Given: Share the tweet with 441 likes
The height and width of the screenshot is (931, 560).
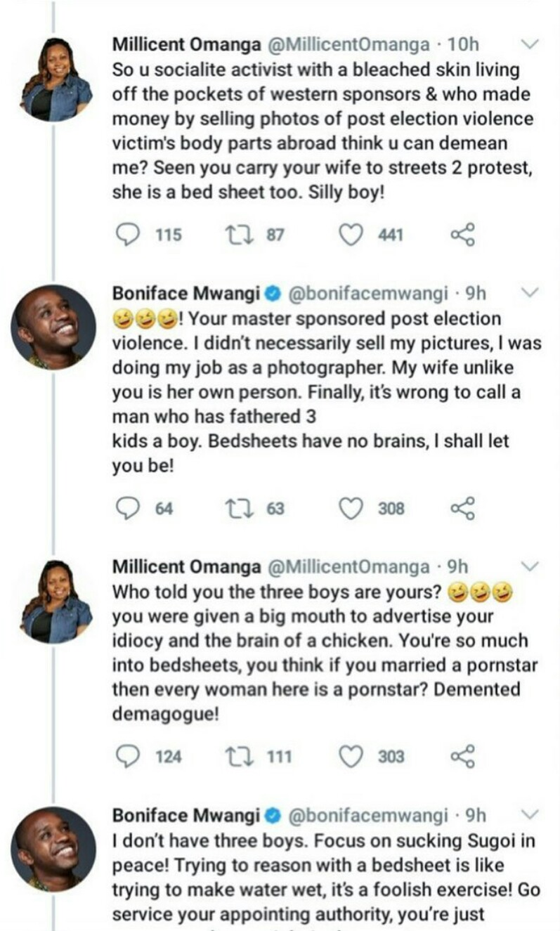Looking at the screenshot, I should (462, 235).
